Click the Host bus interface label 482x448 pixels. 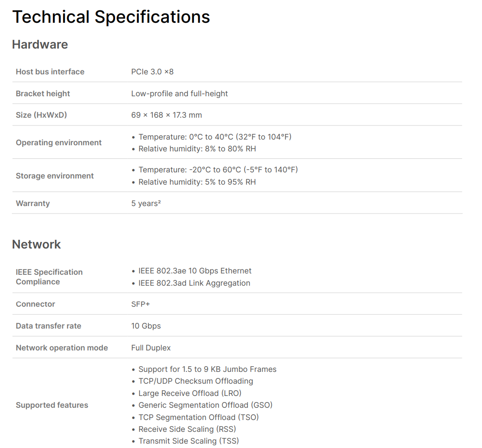50,72
